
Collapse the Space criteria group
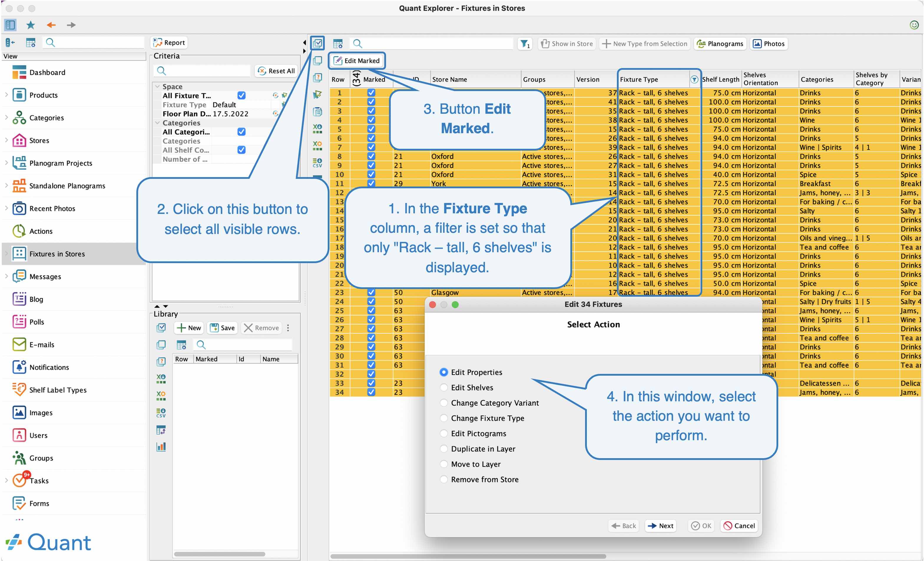click(x=158, y=86)
